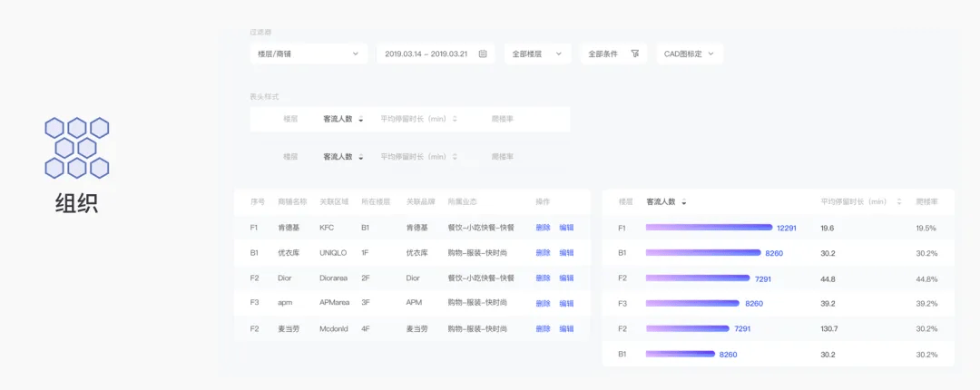Viewport: 980px width, 390px height.
Task: Click 关联区域 column header
Action: (334, 202)
